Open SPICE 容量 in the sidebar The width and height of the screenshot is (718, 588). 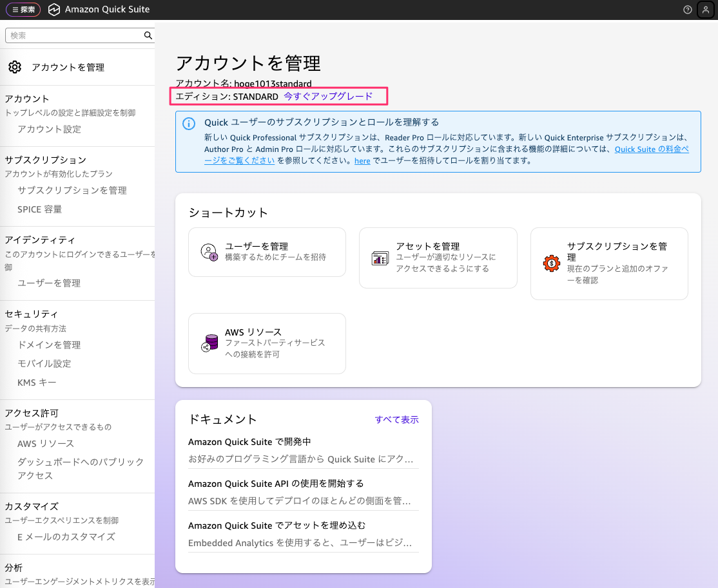click(40, 209)
